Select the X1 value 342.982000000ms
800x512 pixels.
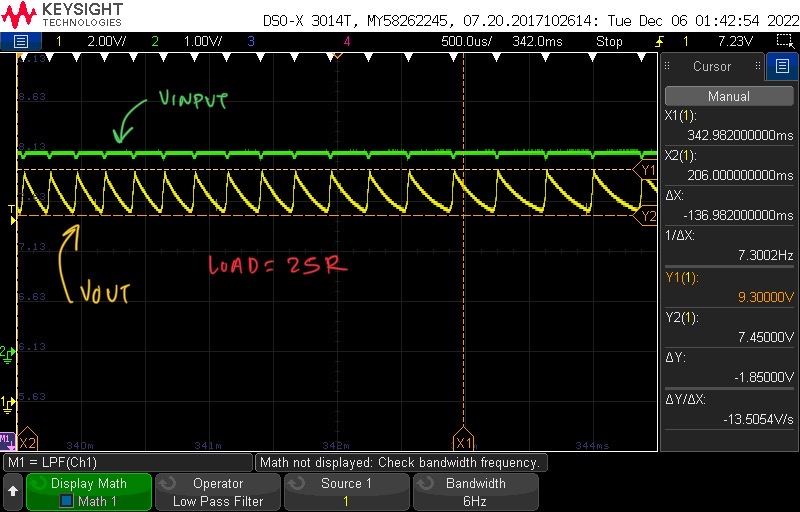coord(740,135)
